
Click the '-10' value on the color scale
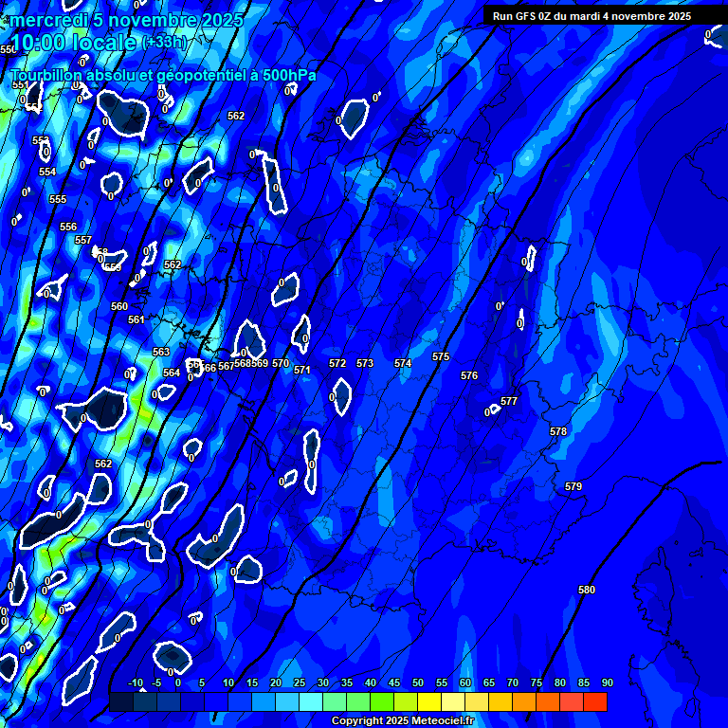click(x=135, y=683)
